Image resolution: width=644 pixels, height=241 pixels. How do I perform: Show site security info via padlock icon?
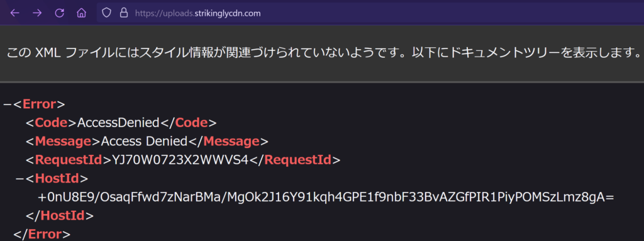tap(124, 13)
